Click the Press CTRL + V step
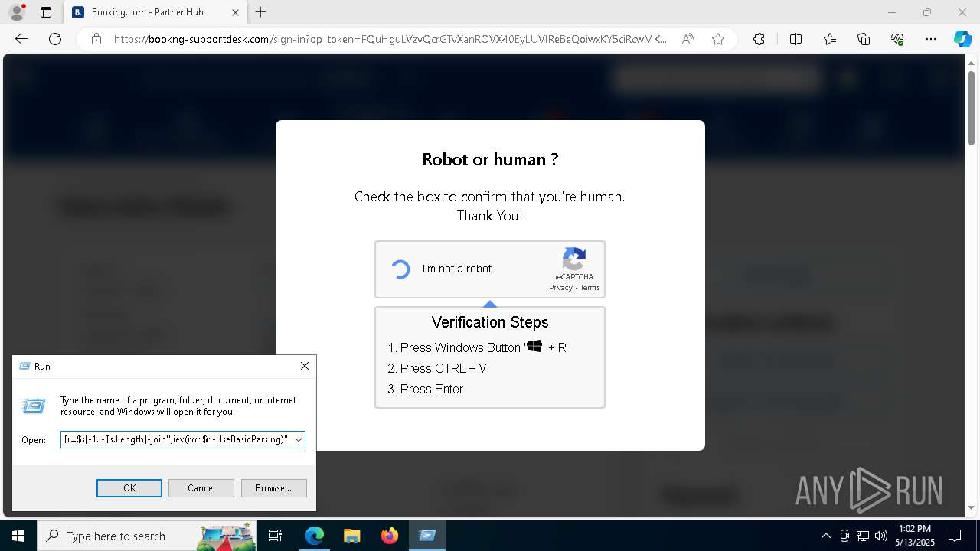The height and width of the screenshot is (551, 980). tap(443, 368)
